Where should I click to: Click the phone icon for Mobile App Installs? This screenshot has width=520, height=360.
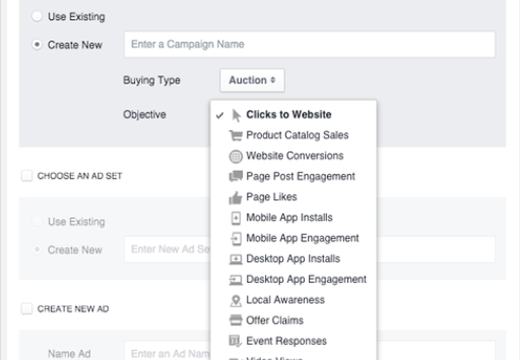236,218
